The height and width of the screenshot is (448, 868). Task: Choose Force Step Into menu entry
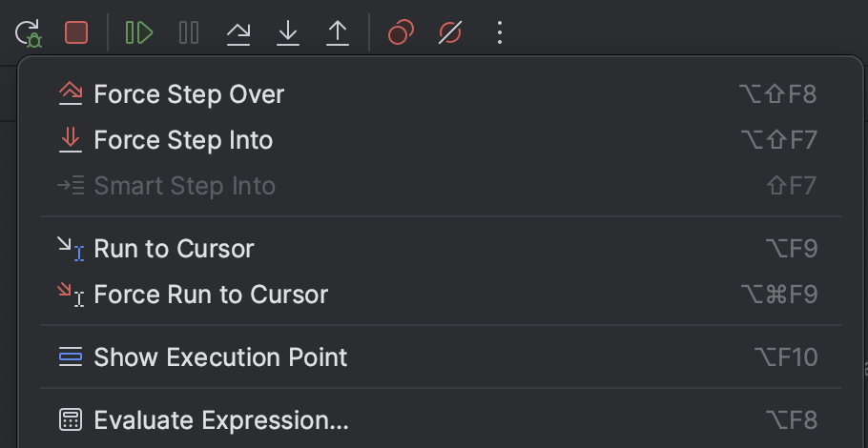pyautogui.click(x=183, y=140)
